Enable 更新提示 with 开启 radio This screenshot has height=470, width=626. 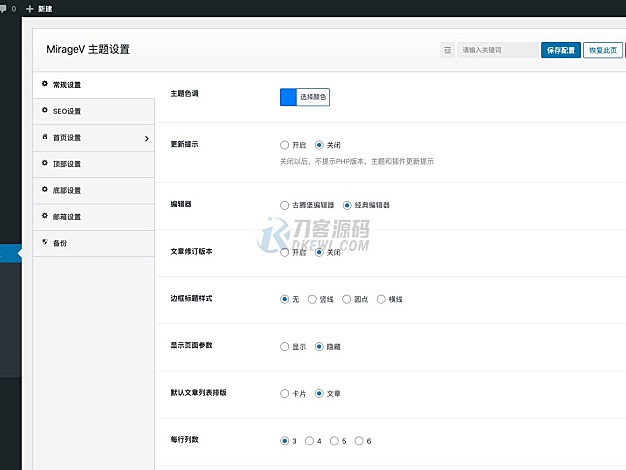(x=284, y=145)
